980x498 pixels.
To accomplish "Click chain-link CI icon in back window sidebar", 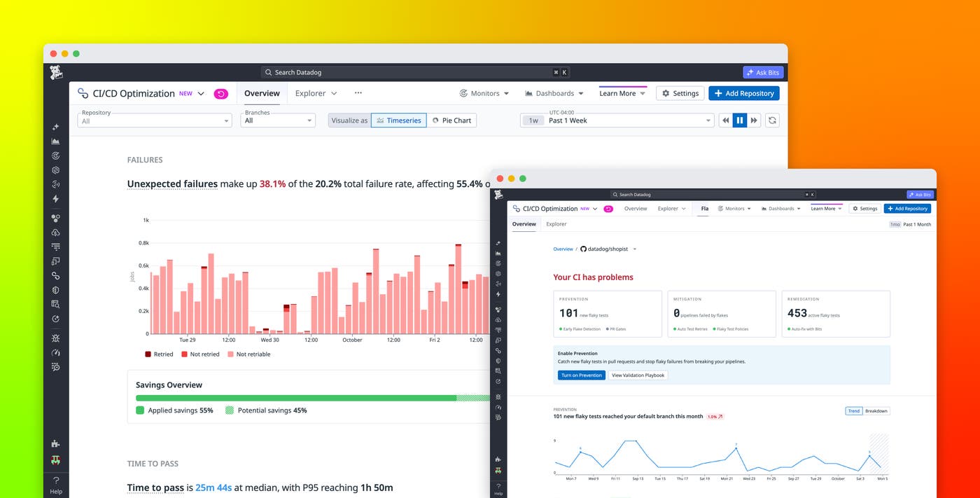I will [56, 275].
